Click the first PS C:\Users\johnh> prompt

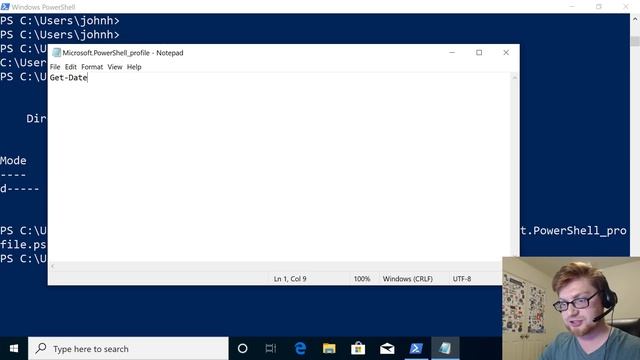[x=60, y=21]
